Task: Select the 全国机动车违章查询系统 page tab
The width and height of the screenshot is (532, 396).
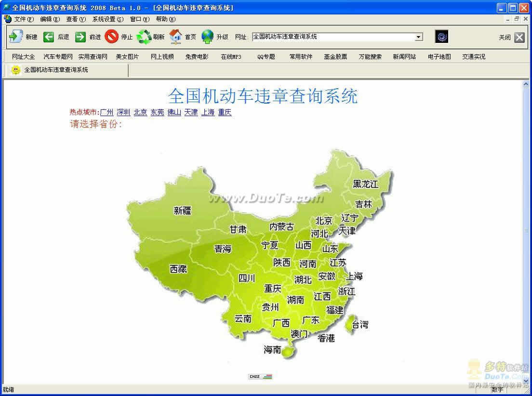Action: coord(66,70)
